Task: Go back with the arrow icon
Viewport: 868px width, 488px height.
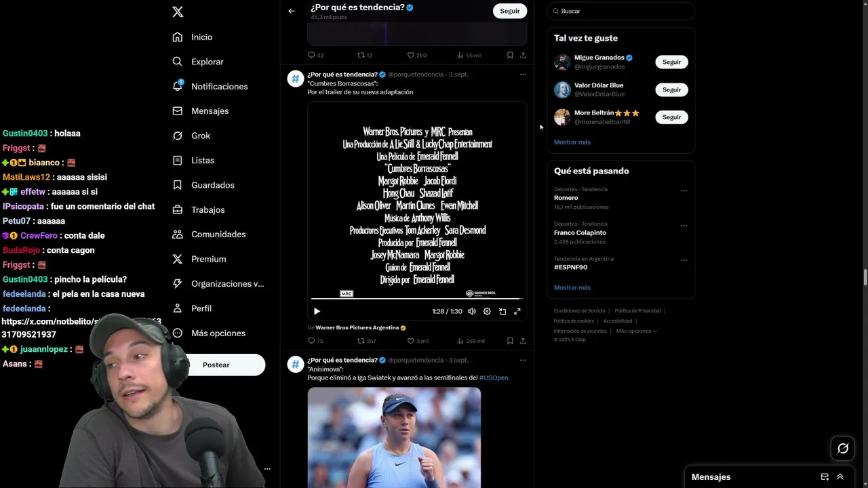Action: (x=292, y=11)
